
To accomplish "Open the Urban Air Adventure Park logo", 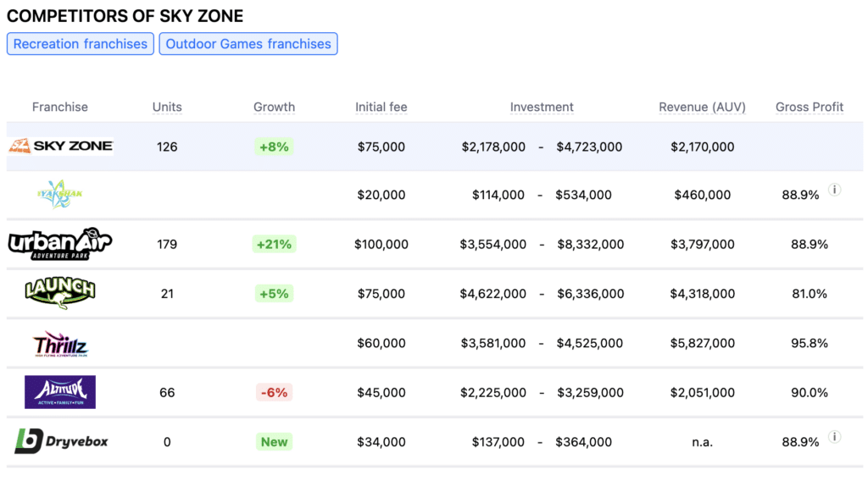I will pos(60,244).
